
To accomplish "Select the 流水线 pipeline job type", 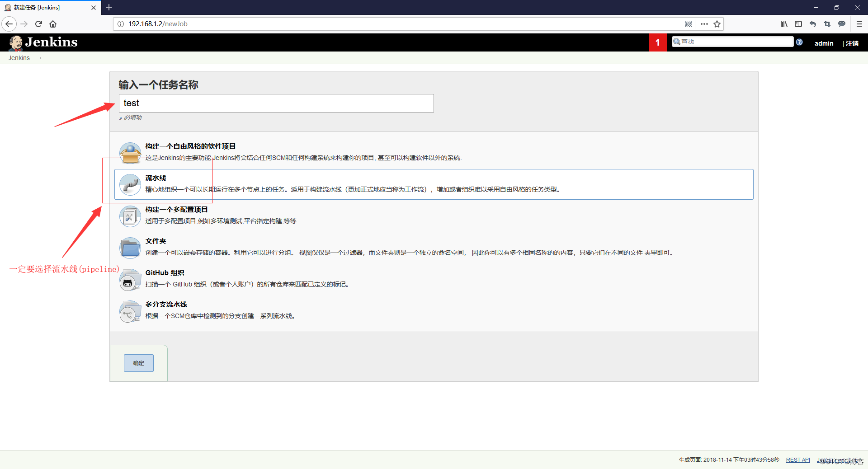I will pos(156,178).
